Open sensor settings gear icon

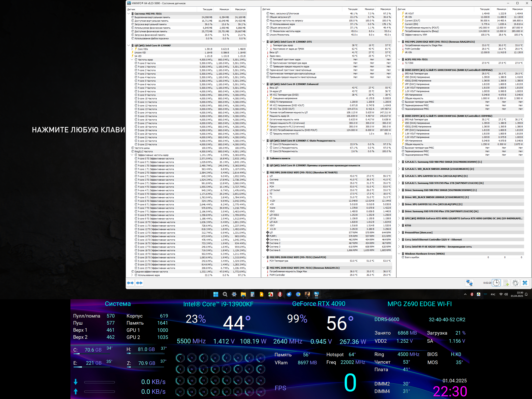click(515, 283)
